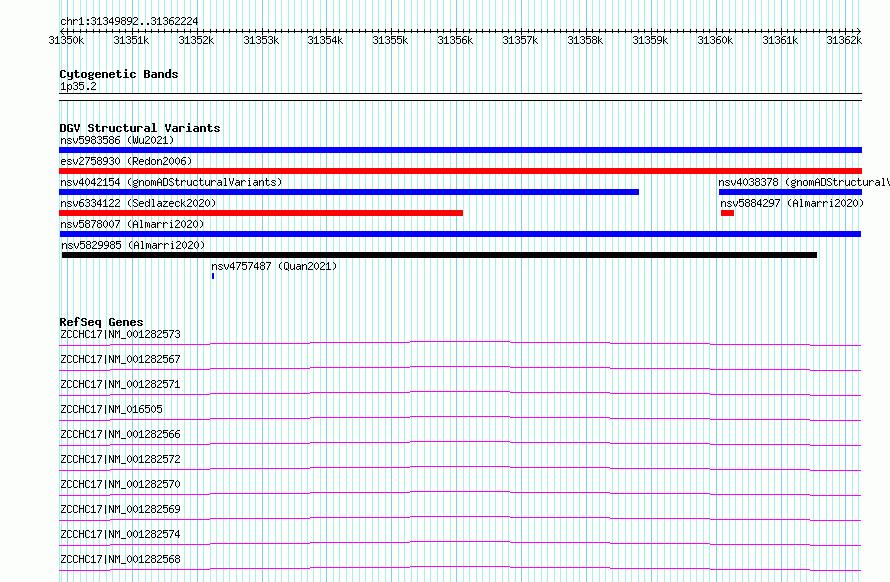Screen dimensions: 890x582
Task: Open variant esv2758930 (Redon2006) label
Action: (x=126, y=161)
